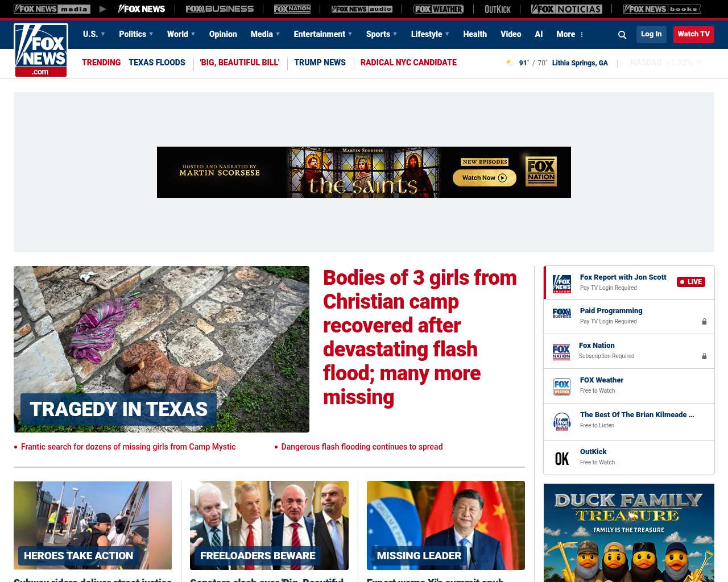Open trending topic 'BIG, BEAUTIFUL BILL'
The width and height of the screenshot is (728, 582).
pyautogui.click(x=239, y=63)
